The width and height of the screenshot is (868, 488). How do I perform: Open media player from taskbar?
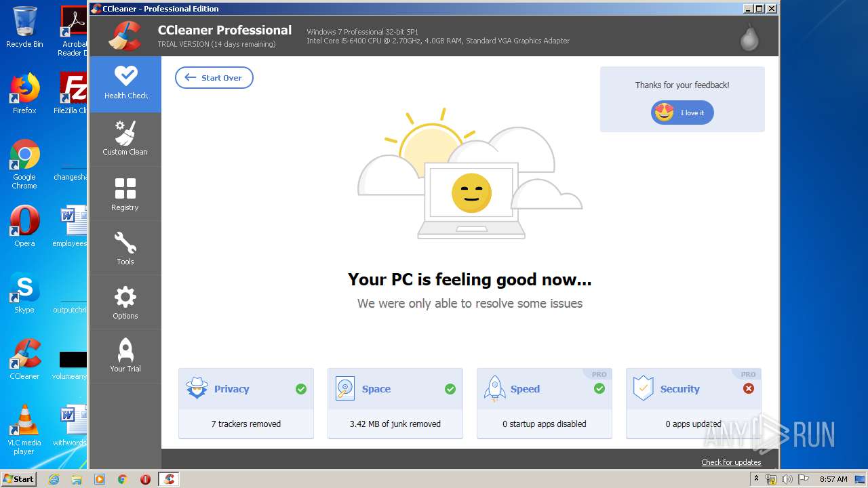pyautogui.click(x=100, y=479)
